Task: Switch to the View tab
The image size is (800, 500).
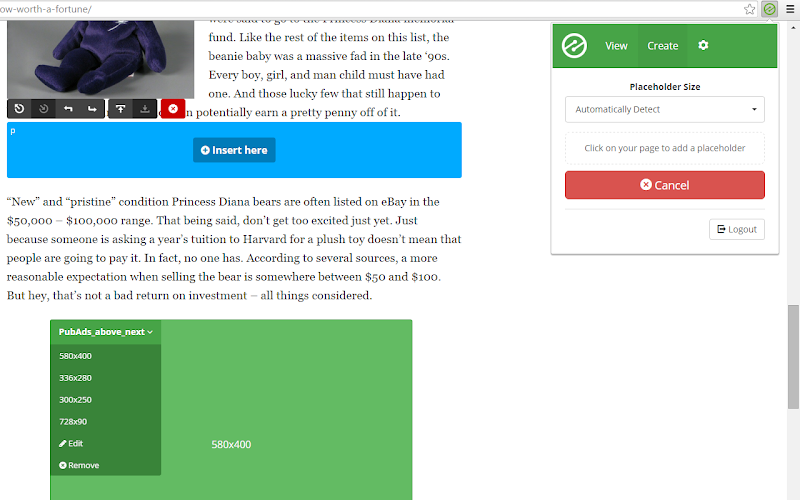Action: click(616, 46)
